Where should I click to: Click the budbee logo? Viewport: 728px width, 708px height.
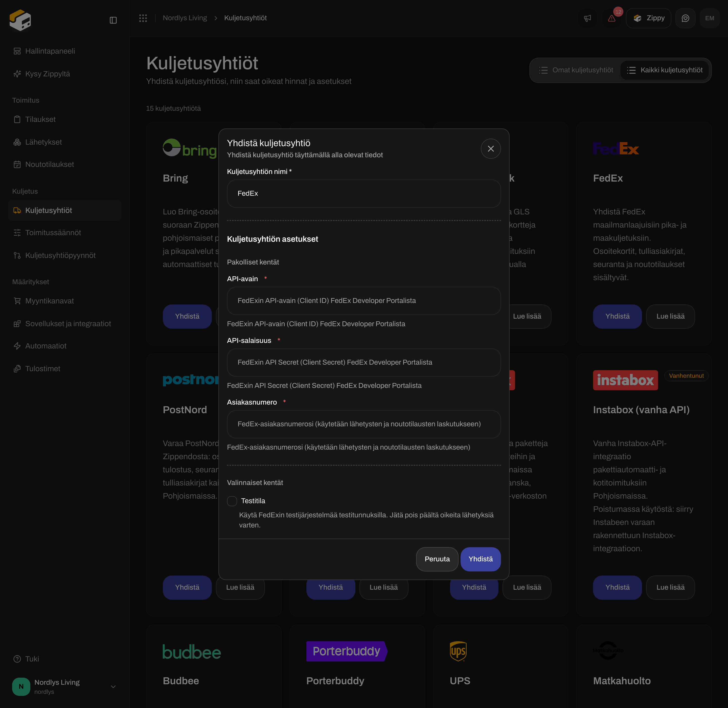192,652
